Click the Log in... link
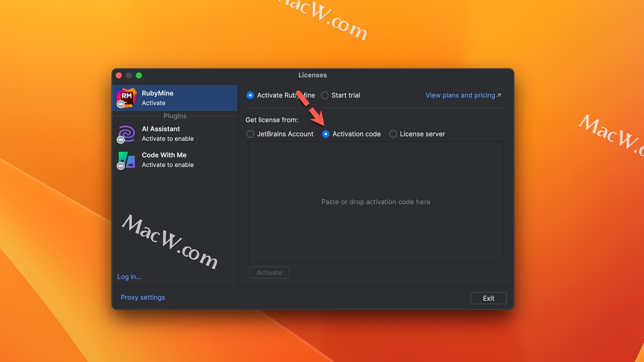 pyautogui.click(x=129, y=277)
